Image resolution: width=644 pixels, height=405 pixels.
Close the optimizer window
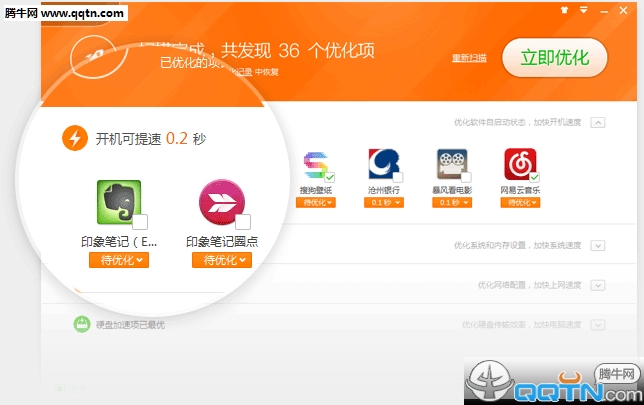pos(623,10)
